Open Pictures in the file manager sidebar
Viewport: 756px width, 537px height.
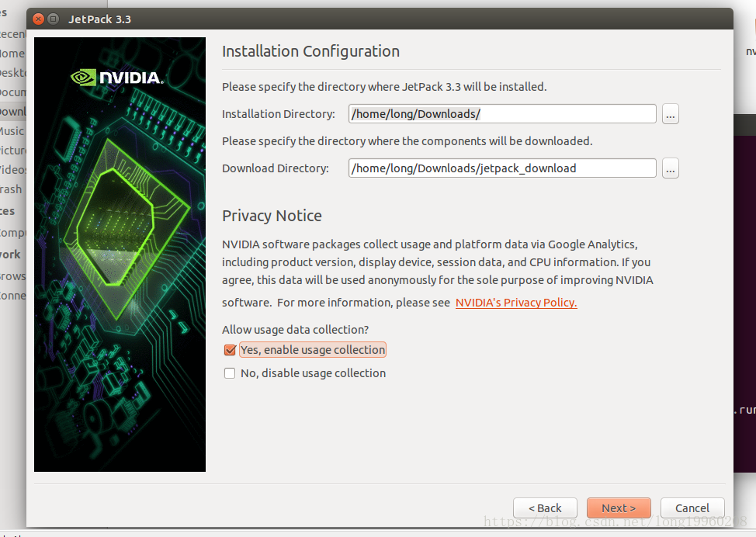13,151
